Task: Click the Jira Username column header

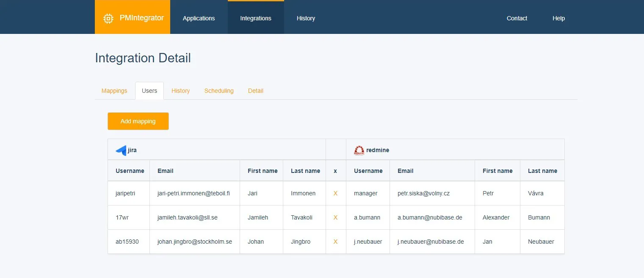Action: coord(130,170)
